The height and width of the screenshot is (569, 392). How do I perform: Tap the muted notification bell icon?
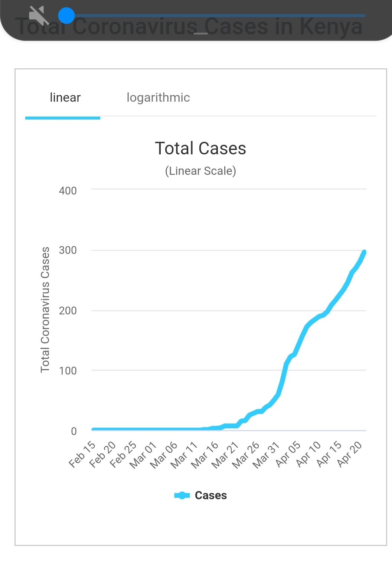[39, 15]
